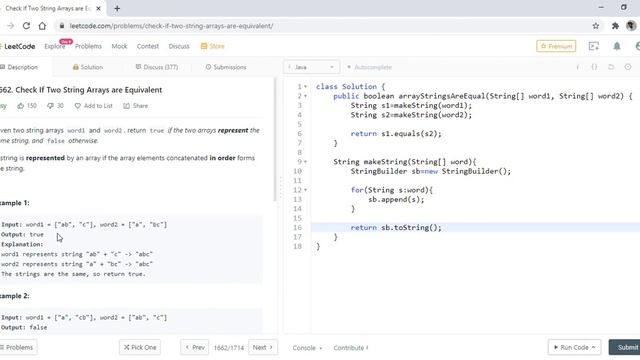The height and width of the screenshot is (360, 640).
Task: Open the browser extensions puzzle icon
Action: click(x=615, y=26)
